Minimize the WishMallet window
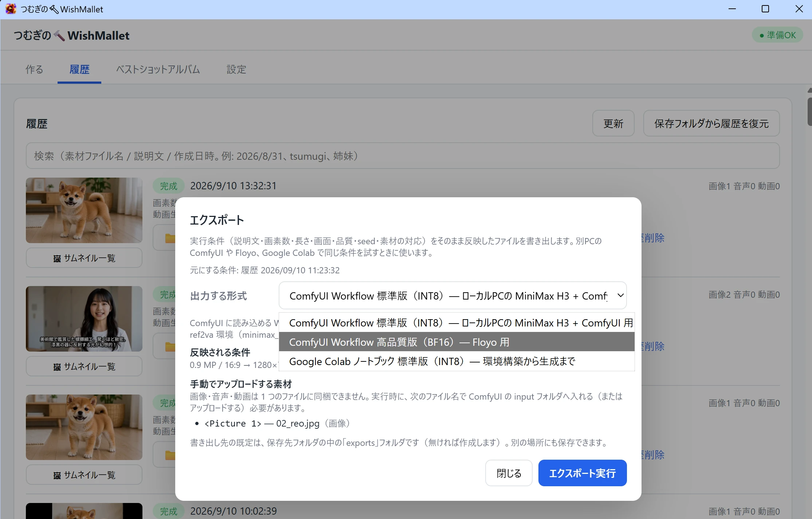 point(732,9)
